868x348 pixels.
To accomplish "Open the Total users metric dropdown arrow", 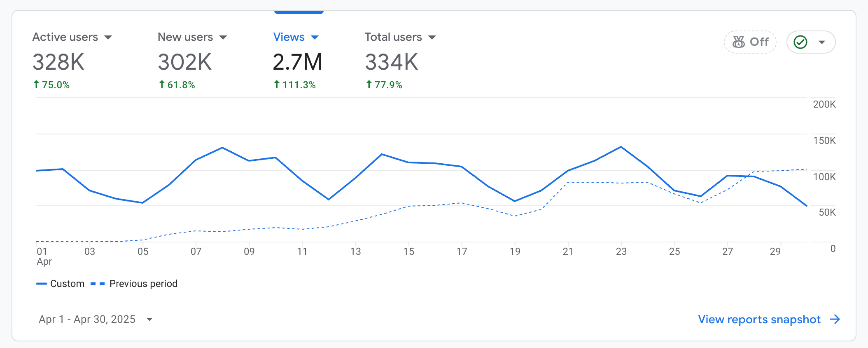I will click(x=432, y=38).
